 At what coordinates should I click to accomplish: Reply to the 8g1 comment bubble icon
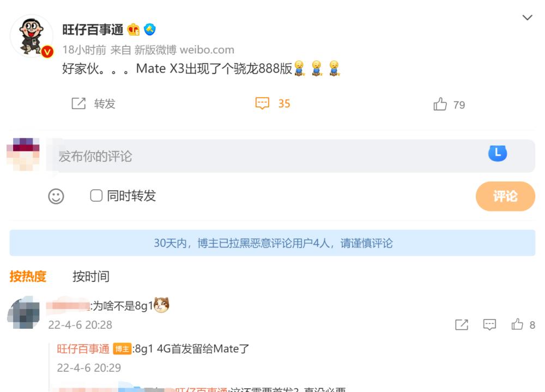coord(489,324)
